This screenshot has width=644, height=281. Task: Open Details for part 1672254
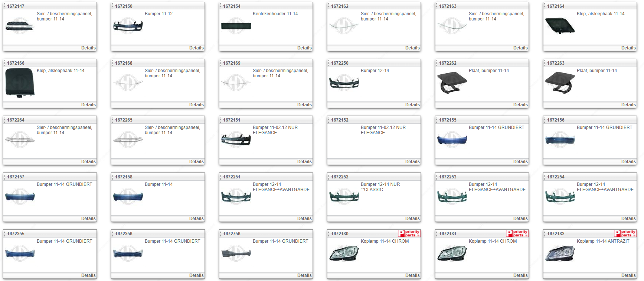pos(628,219)
